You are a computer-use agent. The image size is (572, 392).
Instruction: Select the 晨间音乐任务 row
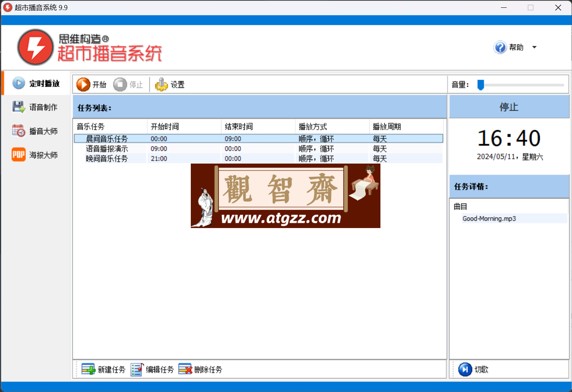tap(258, 139)
